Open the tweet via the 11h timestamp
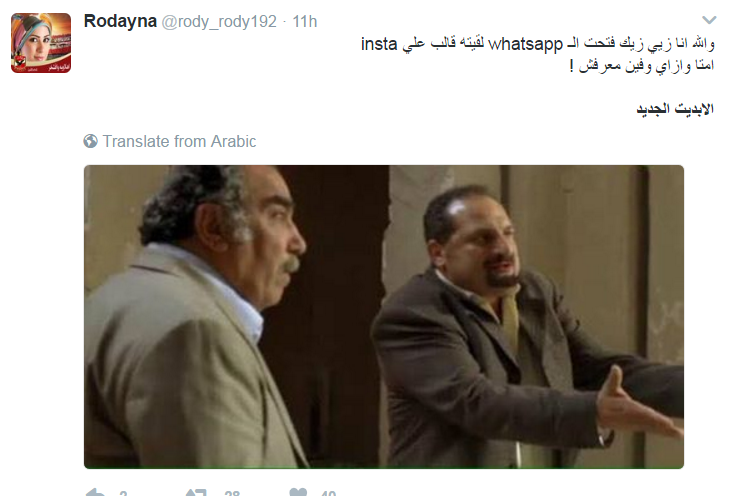The height and width of the screenshot is (496, 730). coord(304,22)
